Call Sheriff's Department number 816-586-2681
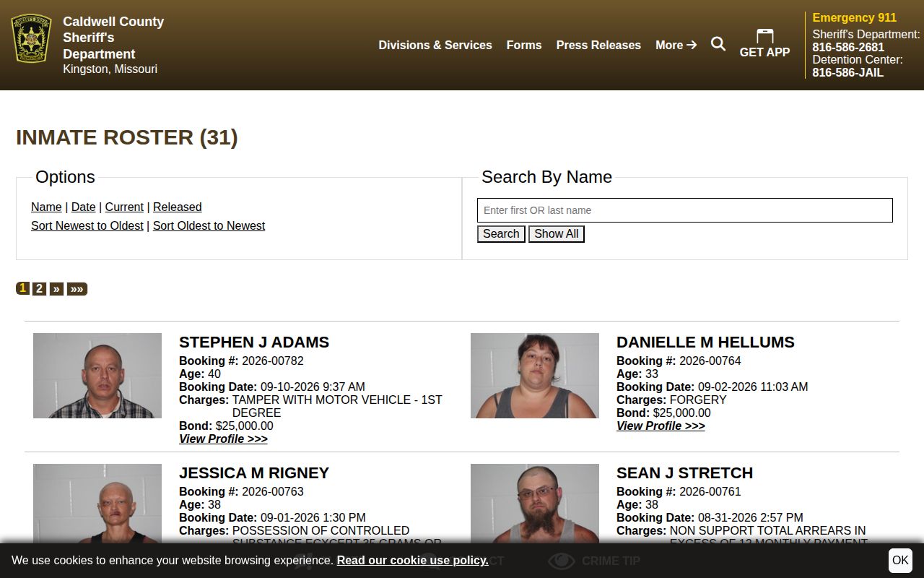Viewport: 924px width, 578px height. coord(848,47)
